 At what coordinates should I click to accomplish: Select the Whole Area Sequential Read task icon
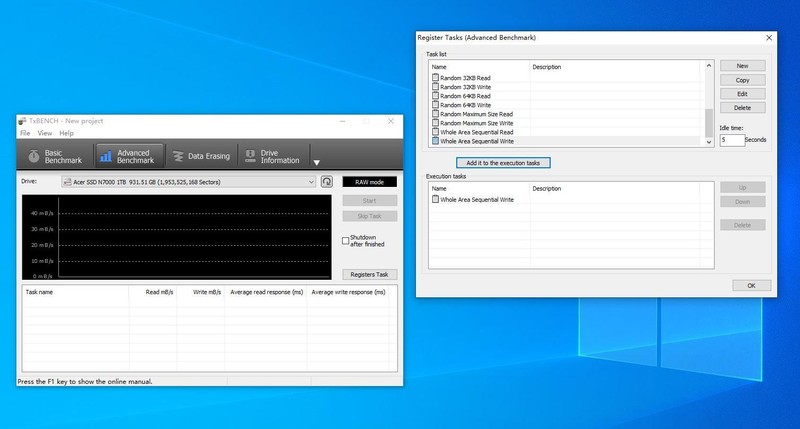tap(435, 132)
